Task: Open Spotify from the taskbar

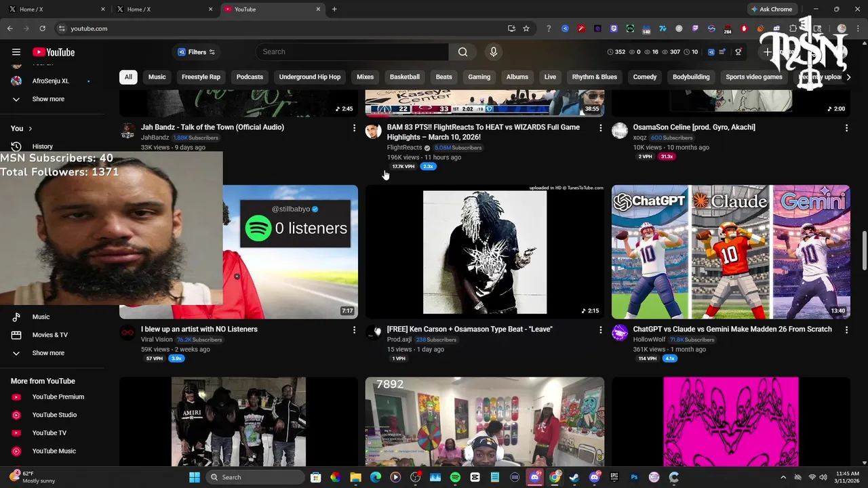Action: 455,477
